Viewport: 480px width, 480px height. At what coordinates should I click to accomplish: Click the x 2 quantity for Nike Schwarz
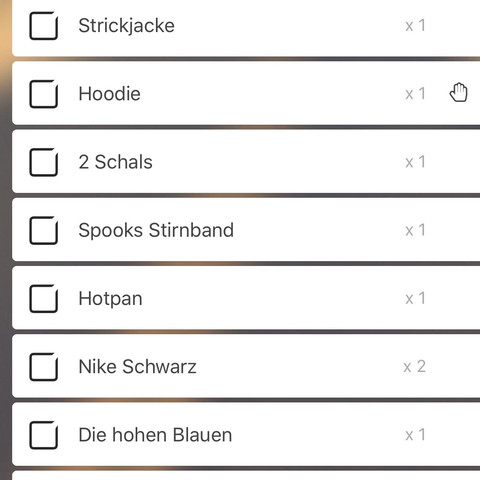tap(414, 367)
